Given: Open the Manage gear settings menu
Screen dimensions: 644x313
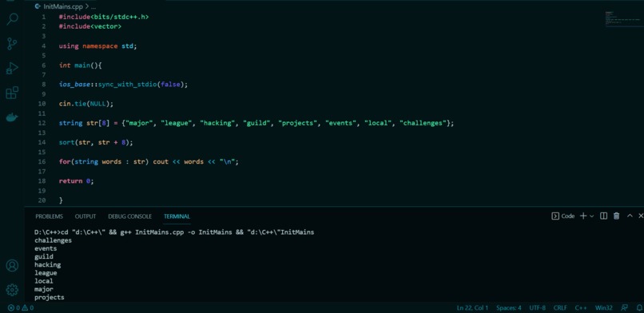Looking at the screenshot, I should pyautogui.click(x=12, y=290).
